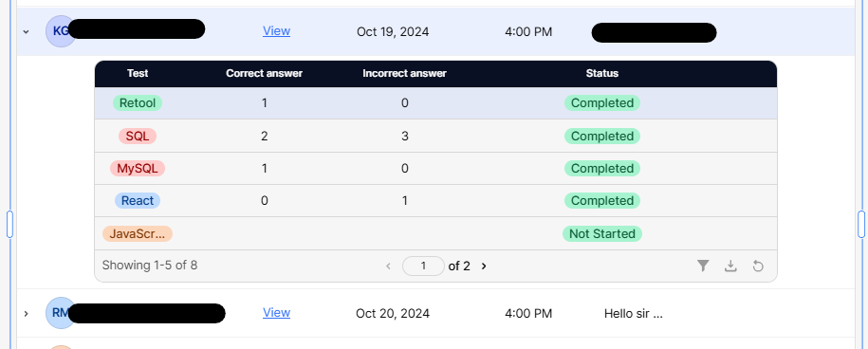Sort by the Test column header
The image size is (868, 349).
138,73
